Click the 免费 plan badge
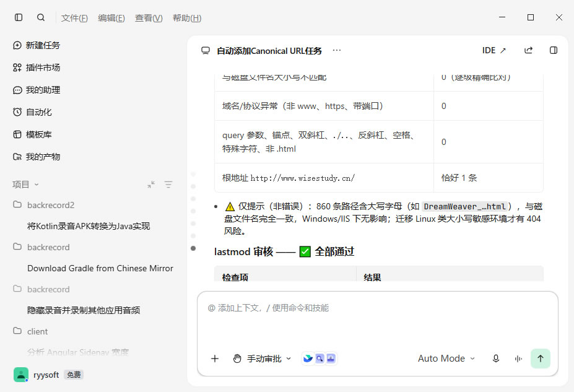Screen dimensions: 574x392 click(x=74, y=375)
